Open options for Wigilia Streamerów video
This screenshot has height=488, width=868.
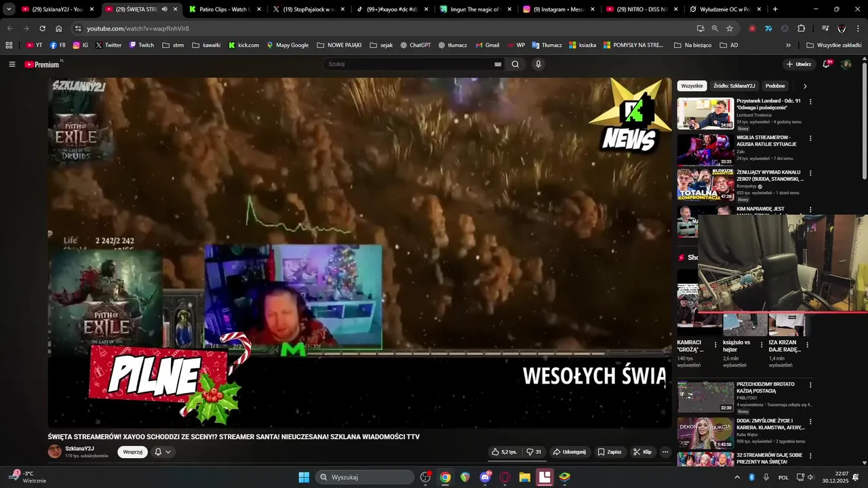[810, 138]
